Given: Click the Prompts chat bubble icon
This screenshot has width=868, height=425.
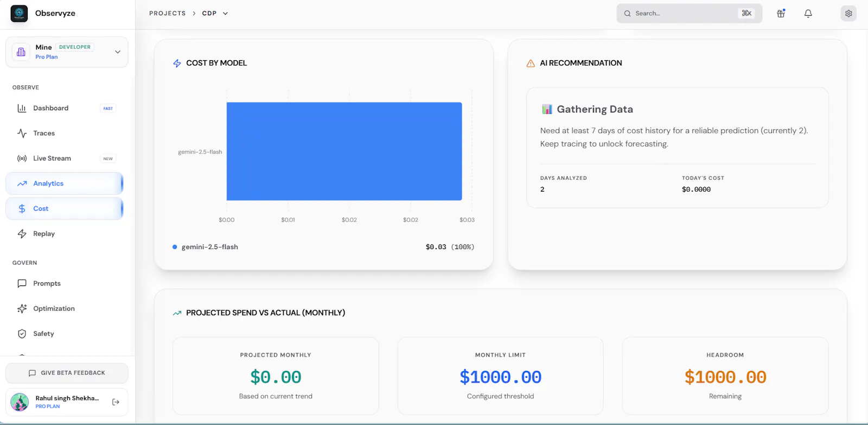Looking at the screenshot, I should [22, 283].
